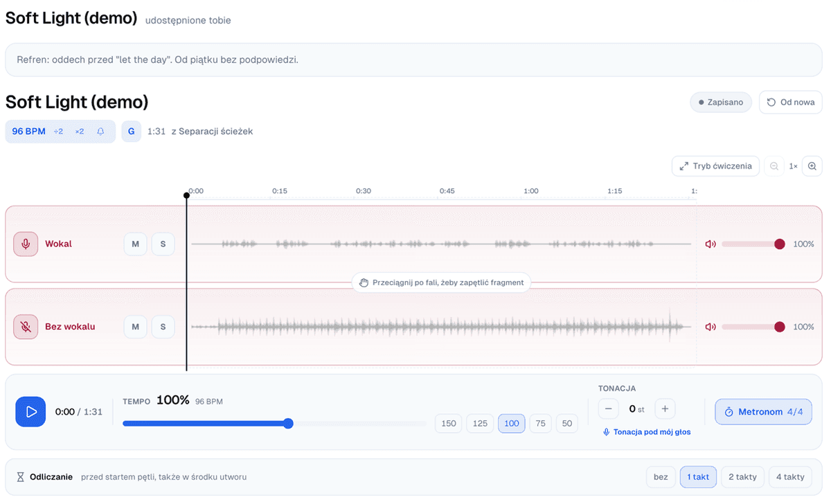Click the 'Tonacja pod mój głos' link
This screenshot has height=504, width=831.
coord(647,432)
